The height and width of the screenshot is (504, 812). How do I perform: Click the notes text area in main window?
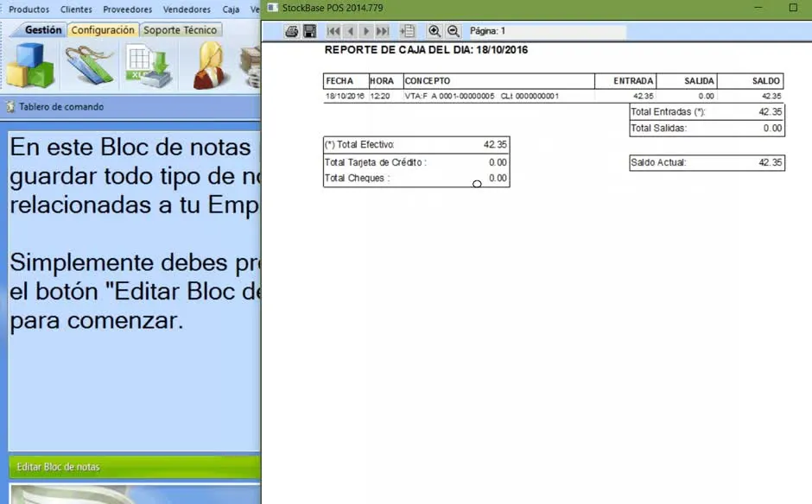tap(135, 290)
